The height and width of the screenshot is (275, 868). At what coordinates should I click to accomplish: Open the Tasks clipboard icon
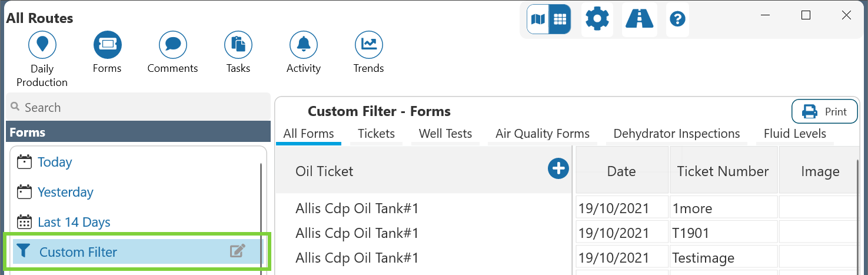coord(238,45)
